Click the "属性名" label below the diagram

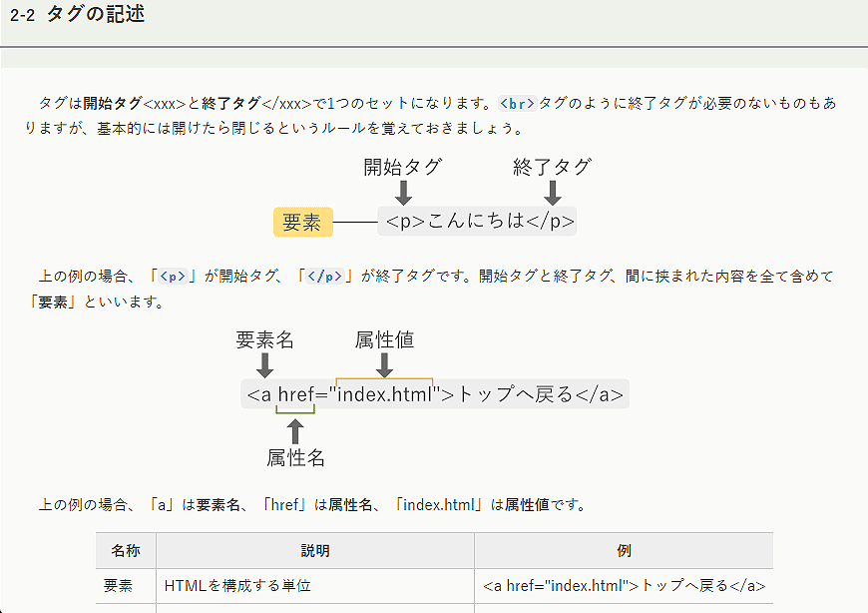pos(295,458)
